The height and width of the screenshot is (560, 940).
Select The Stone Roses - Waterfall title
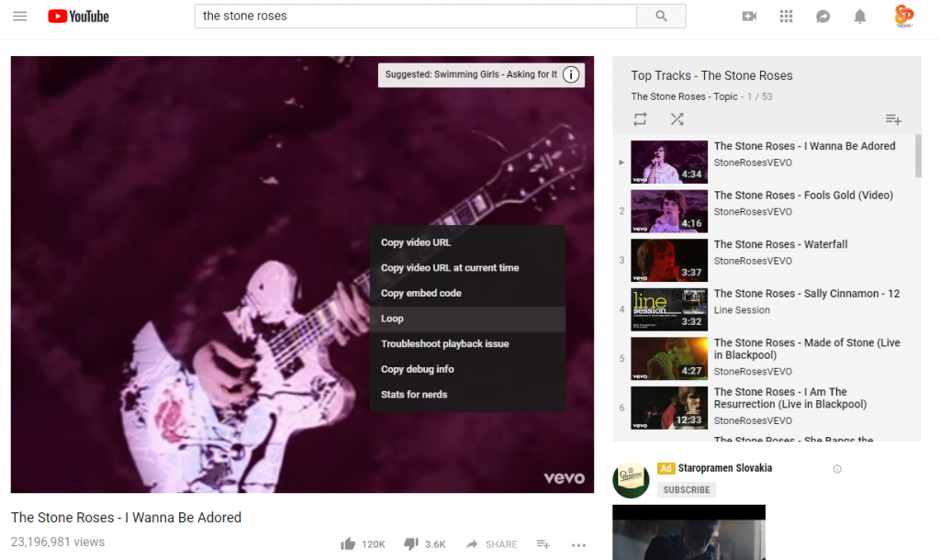[x=780, y=244]
